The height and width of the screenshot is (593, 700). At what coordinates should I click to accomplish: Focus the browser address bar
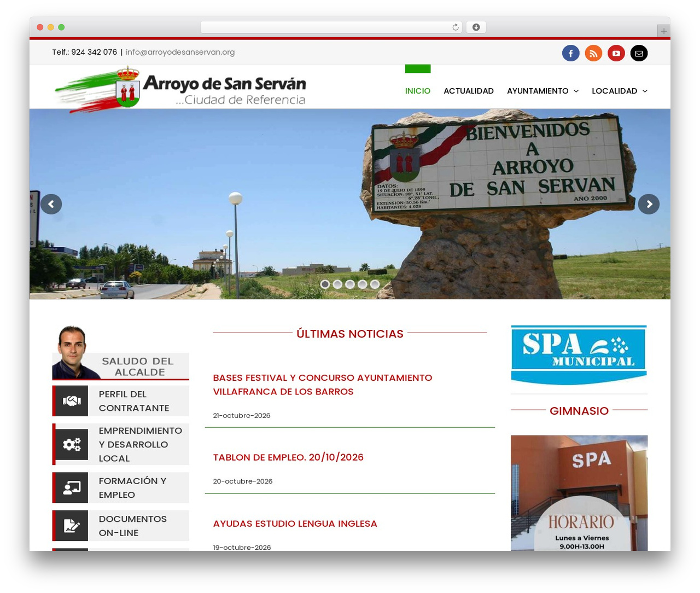coord(331,27)
